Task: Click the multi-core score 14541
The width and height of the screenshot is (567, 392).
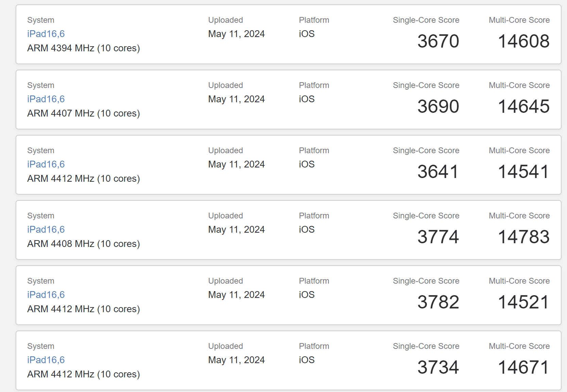Action: [x=523, y=172]
